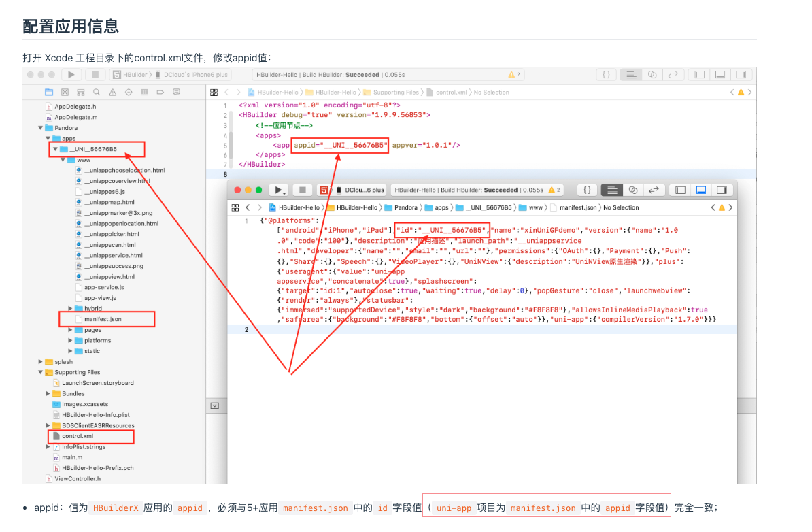This screenshot has height=532, width=812.
Task: Open manifest.json in the file navigator
Action: tap(103, 319)
